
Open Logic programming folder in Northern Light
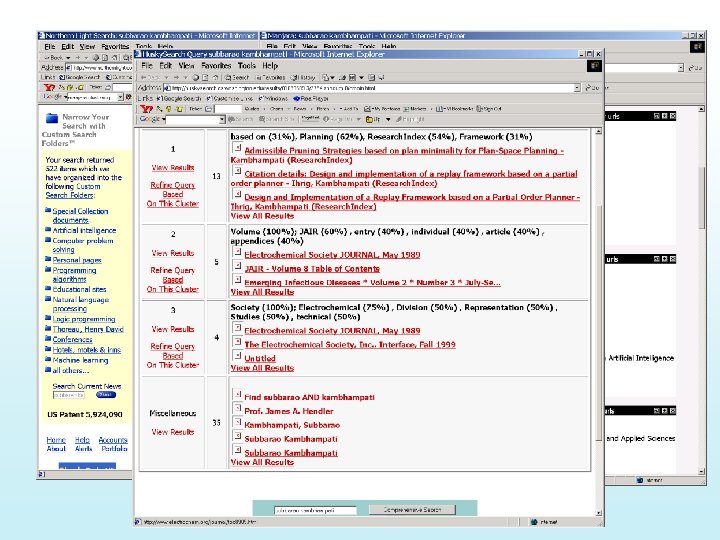pos(84,319)
